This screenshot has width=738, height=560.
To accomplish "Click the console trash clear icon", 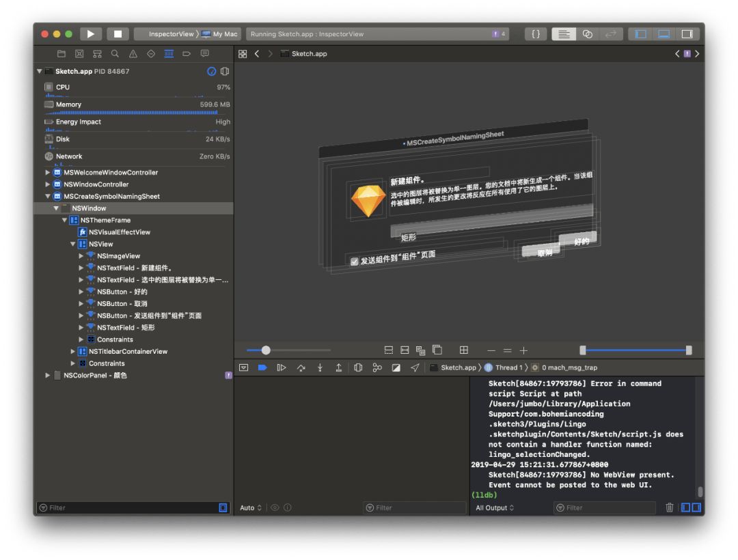I will (x=669, y=507).
